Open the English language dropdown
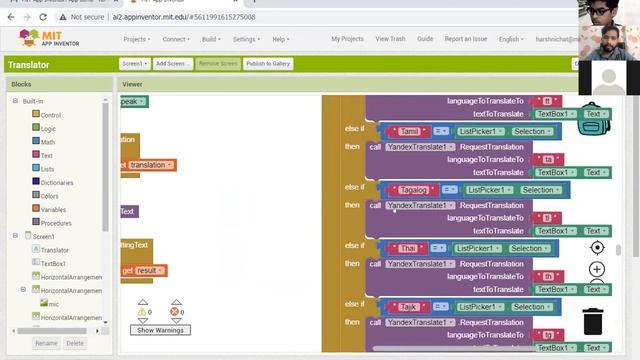This screenshot has width=640, height=360. click(511, 39)
